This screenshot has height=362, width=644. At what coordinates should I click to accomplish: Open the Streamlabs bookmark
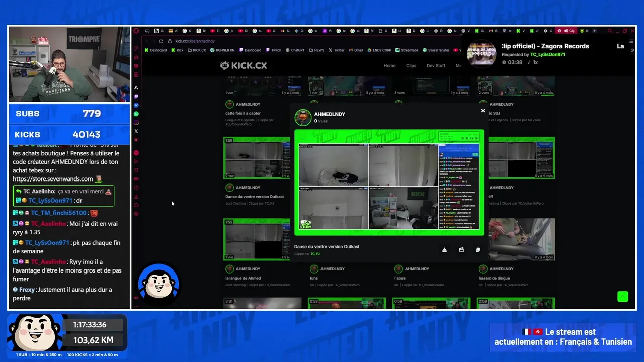tap(407, 50)
